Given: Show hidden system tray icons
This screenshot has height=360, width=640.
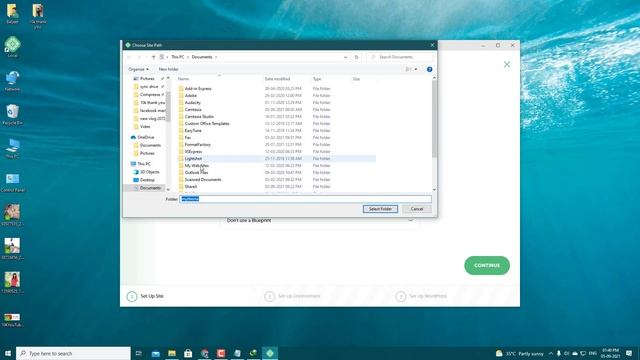Looking at the screenshot, I should (x=551, y=353).
